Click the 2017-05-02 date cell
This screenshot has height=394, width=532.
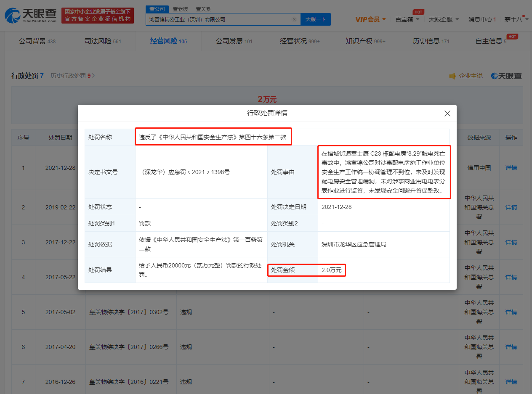coord(60,312)
